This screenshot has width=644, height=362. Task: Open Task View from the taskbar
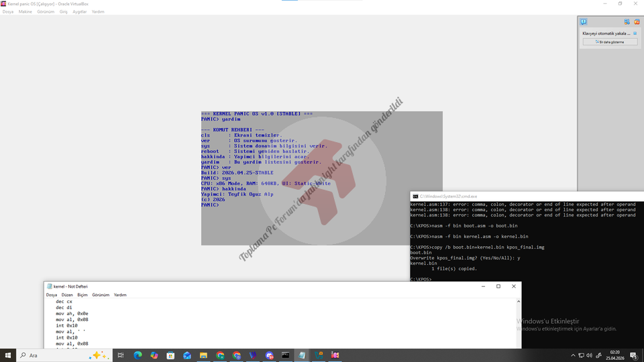click(121, 355)
